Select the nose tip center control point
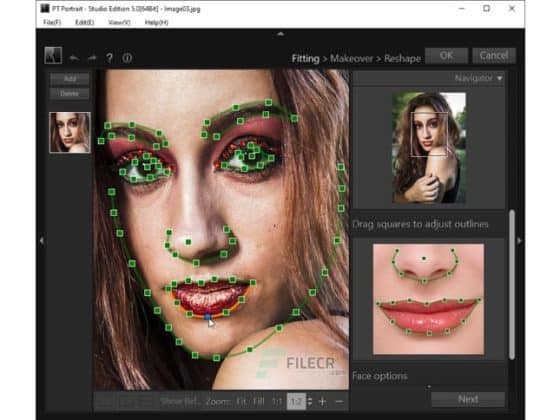The image size is (560, 420). (188, 242)
